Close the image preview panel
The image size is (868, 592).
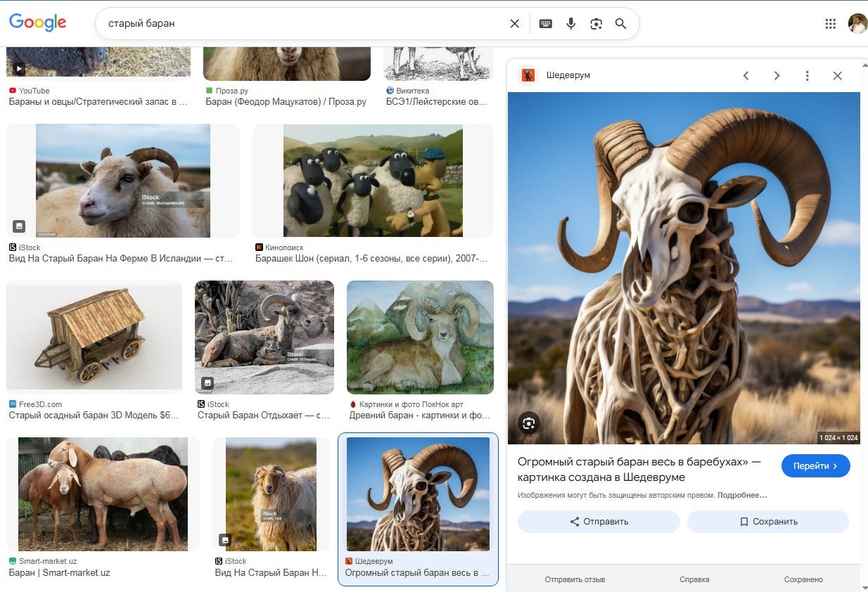[x=837, y=76]
